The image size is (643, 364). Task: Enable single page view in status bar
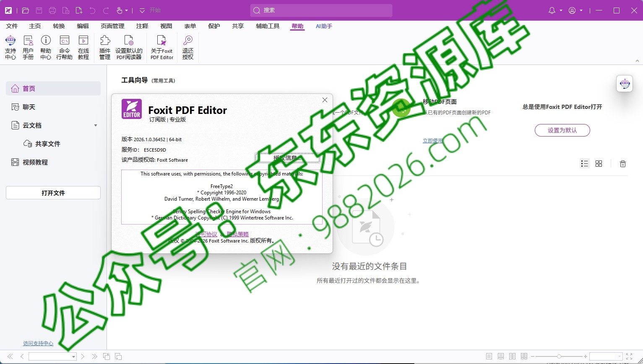pos(489,356)
